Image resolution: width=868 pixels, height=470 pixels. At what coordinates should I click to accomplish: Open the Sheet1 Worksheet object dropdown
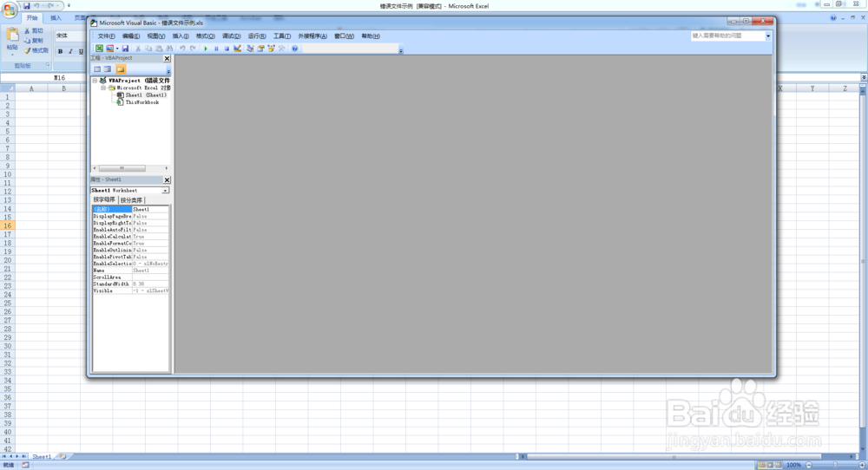[165, 190]
